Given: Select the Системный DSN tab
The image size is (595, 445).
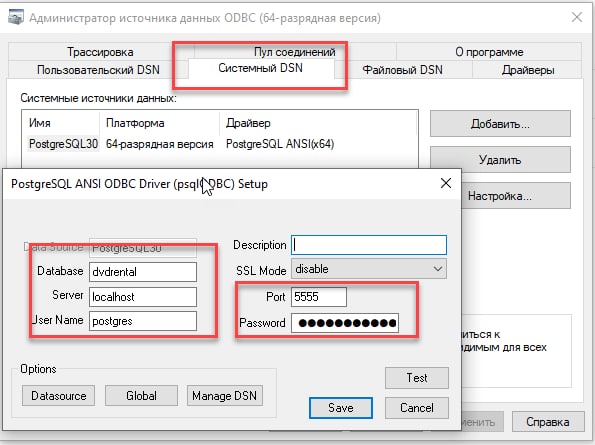Looking at the screenshot, I should tap(261, 68).
